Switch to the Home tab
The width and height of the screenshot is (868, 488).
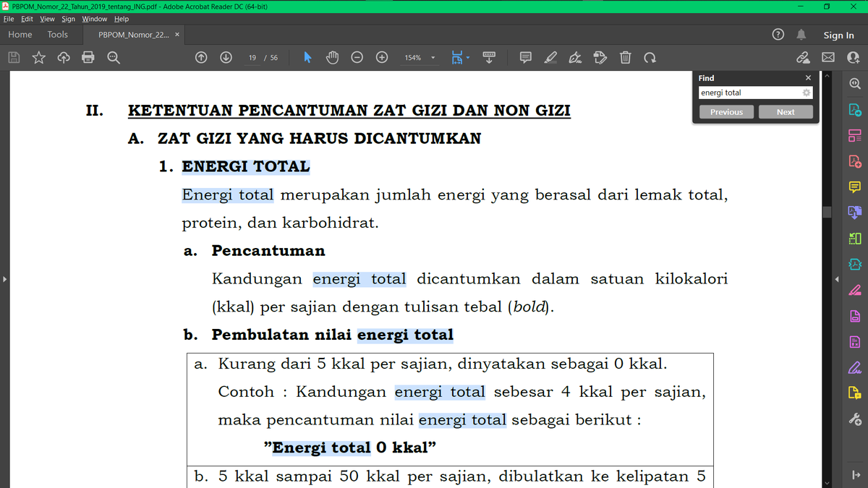pyautogui.click(x=20, y=35)
